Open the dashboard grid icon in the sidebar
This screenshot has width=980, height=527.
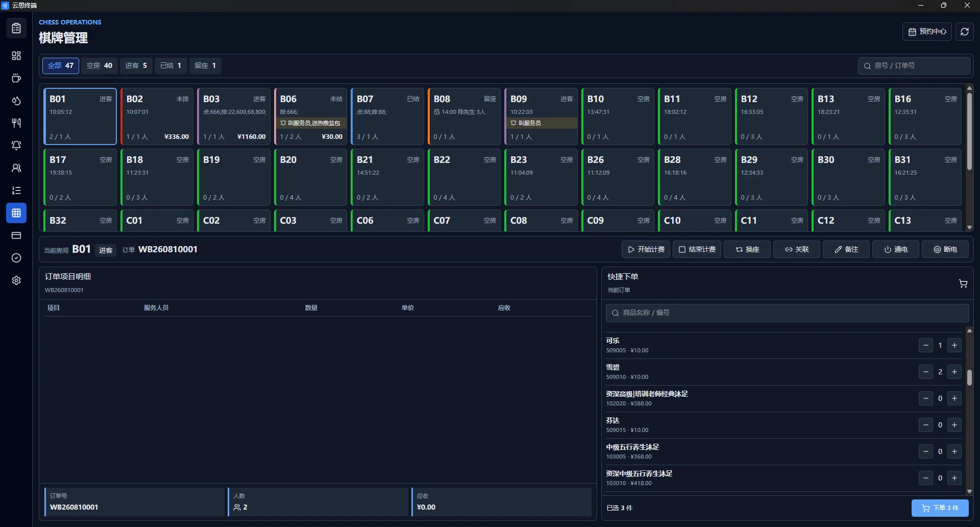click(x=16, y=56)
